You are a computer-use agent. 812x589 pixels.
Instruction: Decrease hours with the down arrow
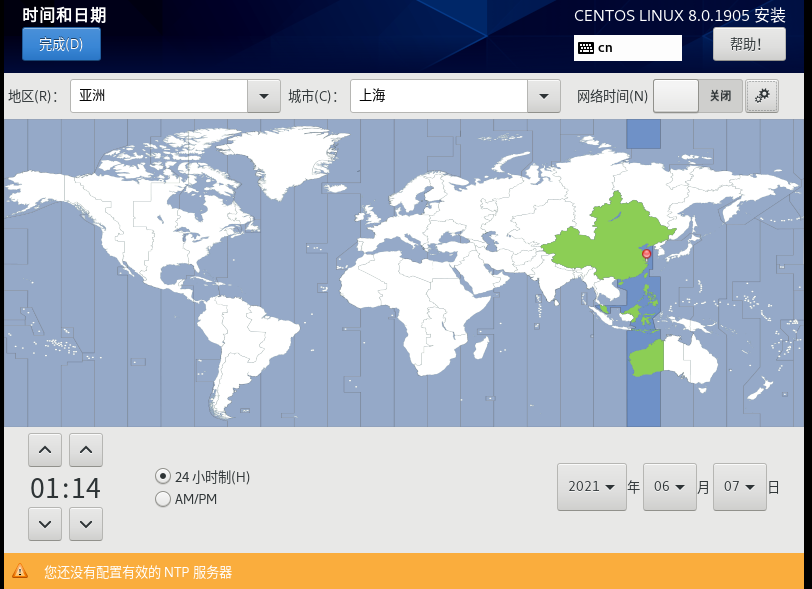45,524
